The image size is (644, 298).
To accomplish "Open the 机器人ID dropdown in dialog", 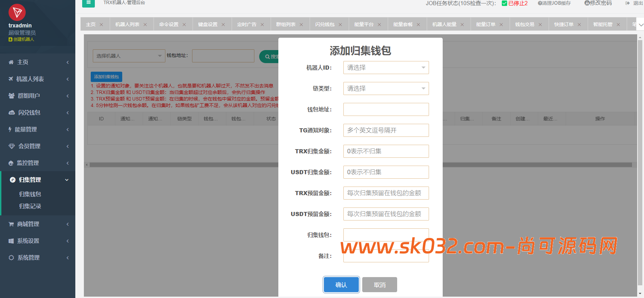I will [386, 68].
